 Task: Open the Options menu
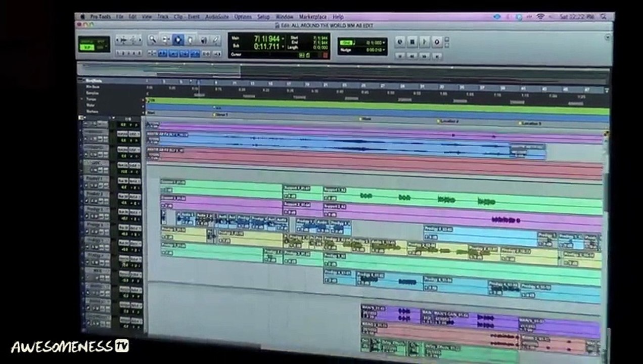(x=243, y=17)
